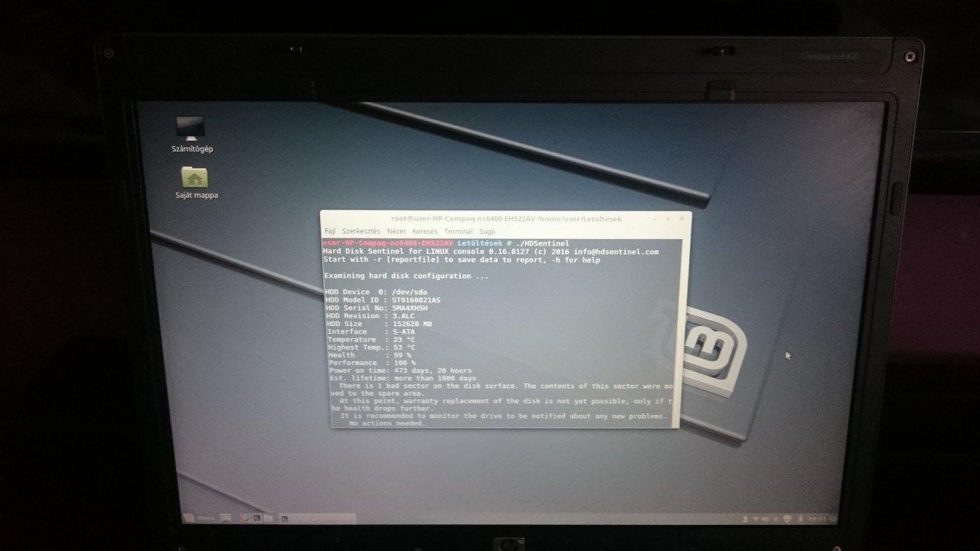The image size is (980, 551).
Task: Open the Saját mappa home folder icon
Action: coord(194,183)
